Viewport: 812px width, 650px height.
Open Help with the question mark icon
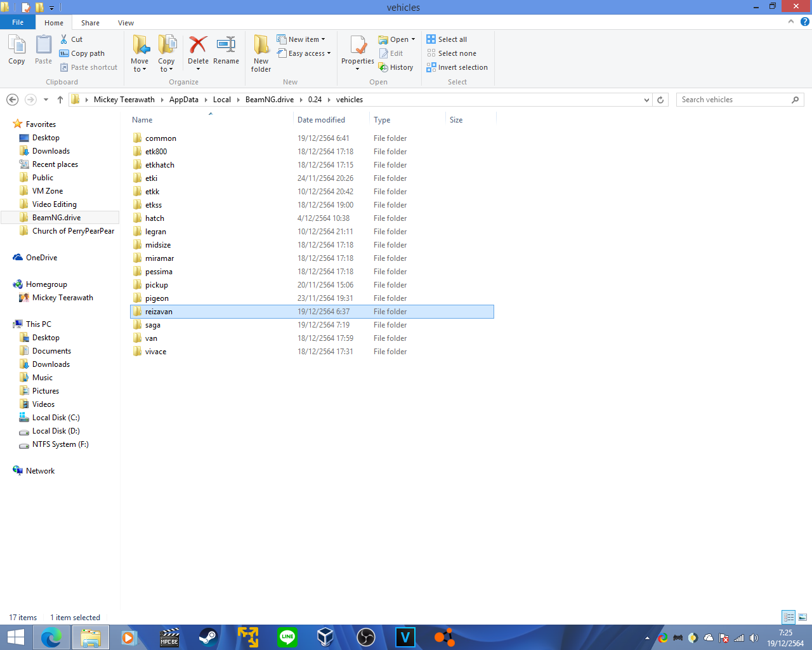coord(804,22)
